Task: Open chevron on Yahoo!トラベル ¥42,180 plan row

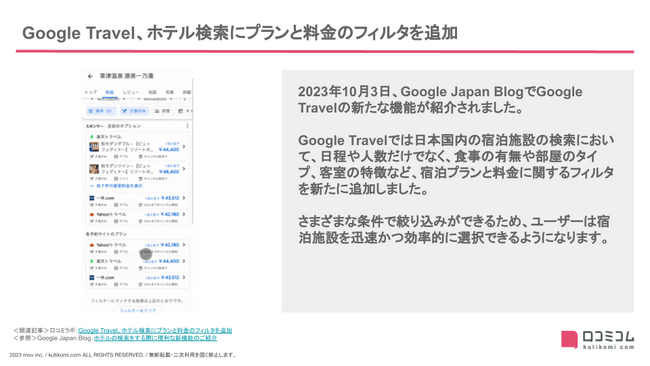Action: point(184,245)
